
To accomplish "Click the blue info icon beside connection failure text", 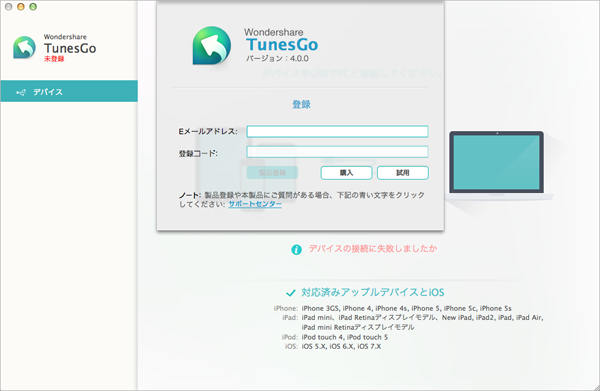I will tap(296, 249).
